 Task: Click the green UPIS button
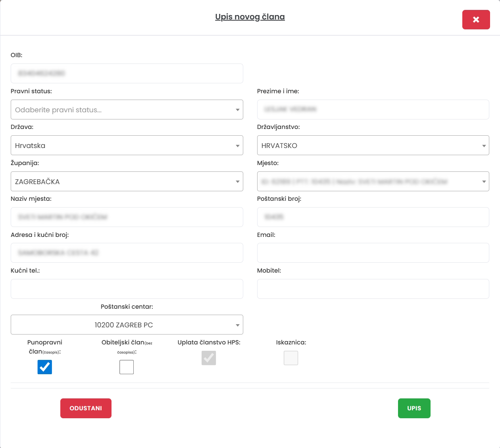click(x=414, y=408)
